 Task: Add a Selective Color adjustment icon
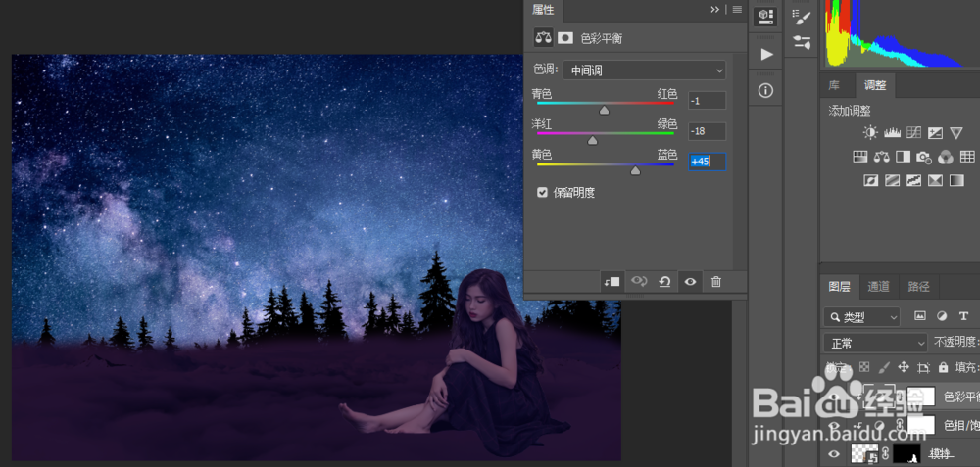pyautogui.click(x=935, y=180)
